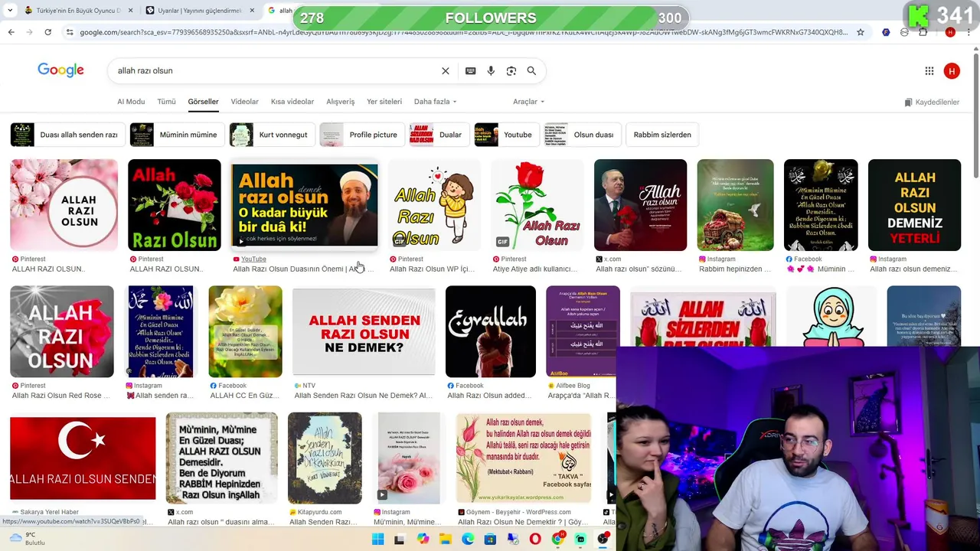
Task: Expand the Daha fazla dropdown
Action: [435, 101]
